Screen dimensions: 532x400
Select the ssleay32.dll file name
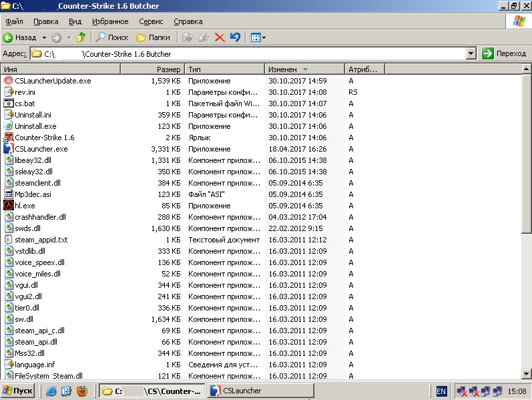tap(33, 172)
